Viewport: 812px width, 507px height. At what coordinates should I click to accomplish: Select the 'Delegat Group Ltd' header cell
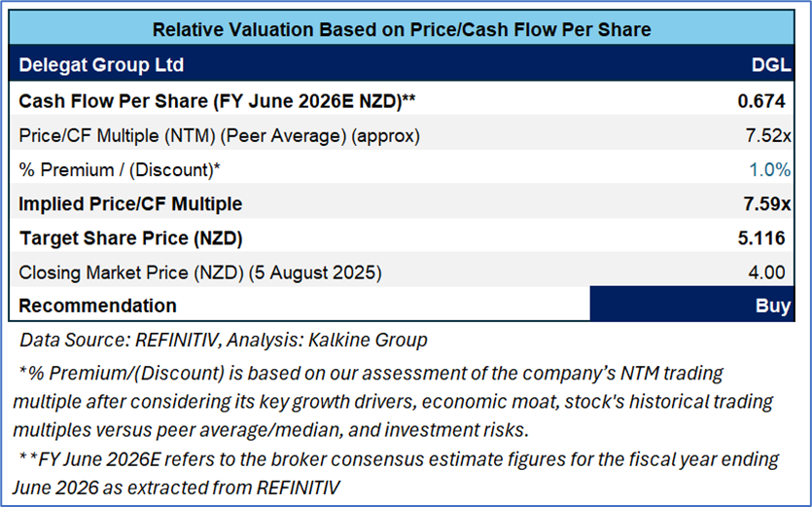click(101, 65)
